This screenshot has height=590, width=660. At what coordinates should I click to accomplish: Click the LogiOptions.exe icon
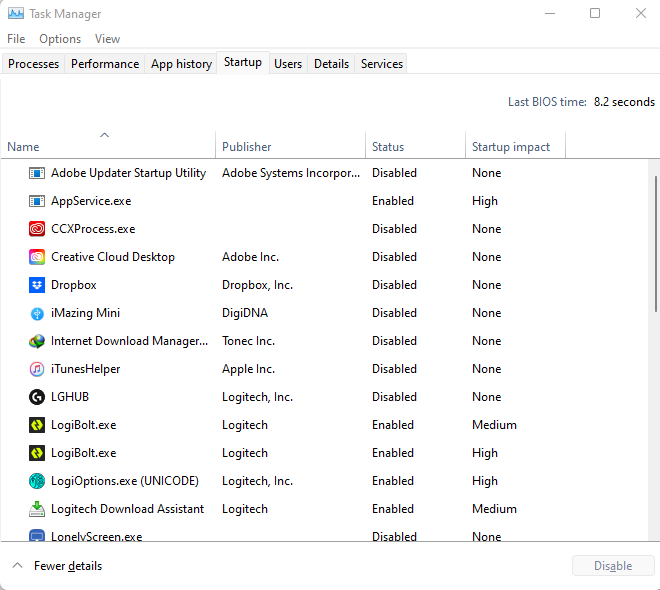click(37, 481)
